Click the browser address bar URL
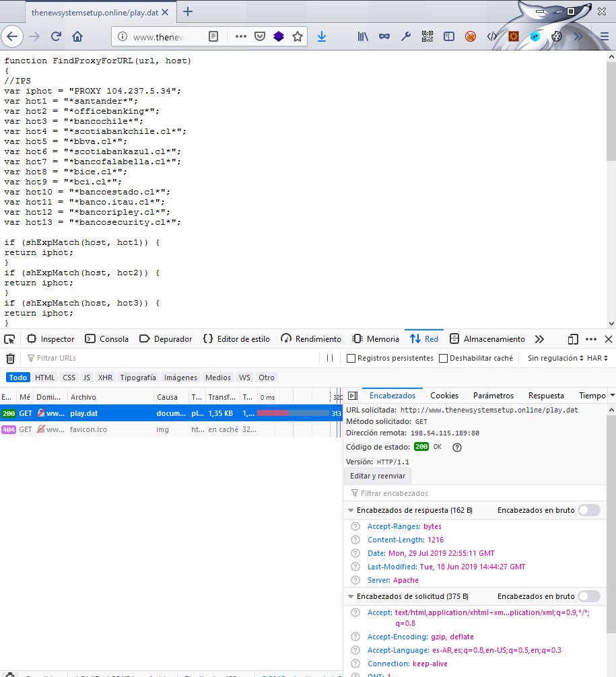The image size is (616, 677). 158,37
